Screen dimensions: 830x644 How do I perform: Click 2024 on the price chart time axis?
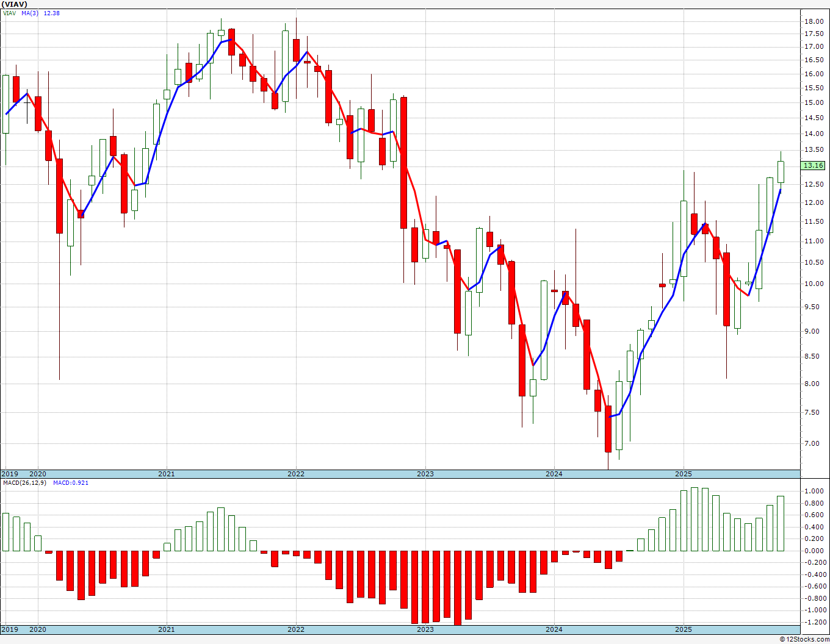coord(554,474)
